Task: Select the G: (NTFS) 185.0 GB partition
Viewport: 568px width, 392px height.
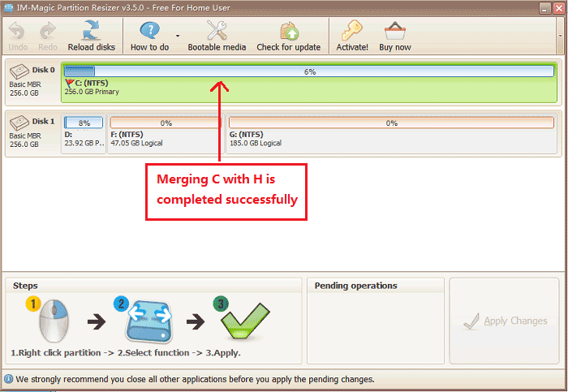Action: pos(392,134)
